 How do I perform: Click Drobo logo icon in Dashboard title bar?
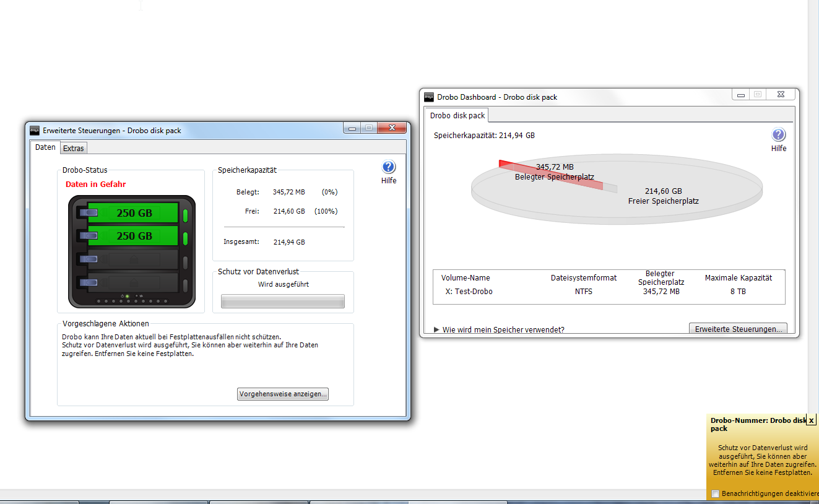[x=428, y=97]
